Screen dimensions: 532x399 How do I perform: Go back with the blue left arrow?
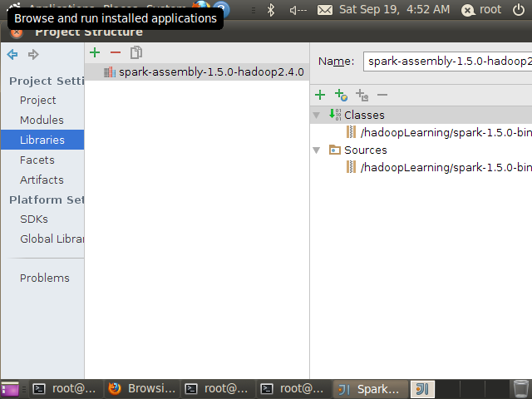(12, 54)
